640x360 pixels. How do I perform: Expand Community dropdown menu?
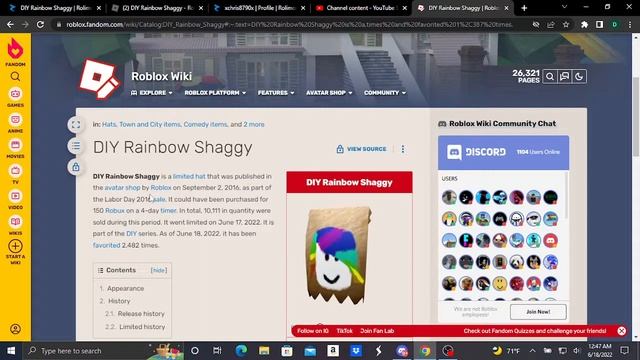coord(385,93)
